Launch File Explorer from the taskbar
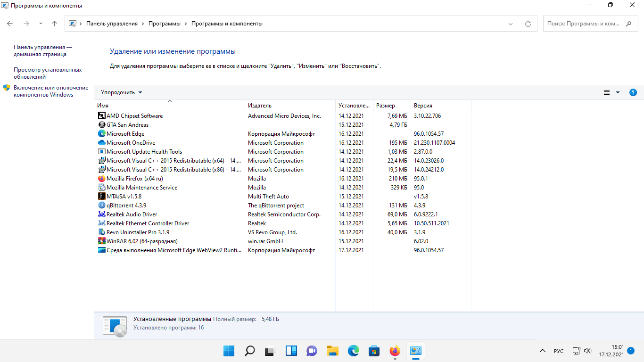 [x=333, y=351]
